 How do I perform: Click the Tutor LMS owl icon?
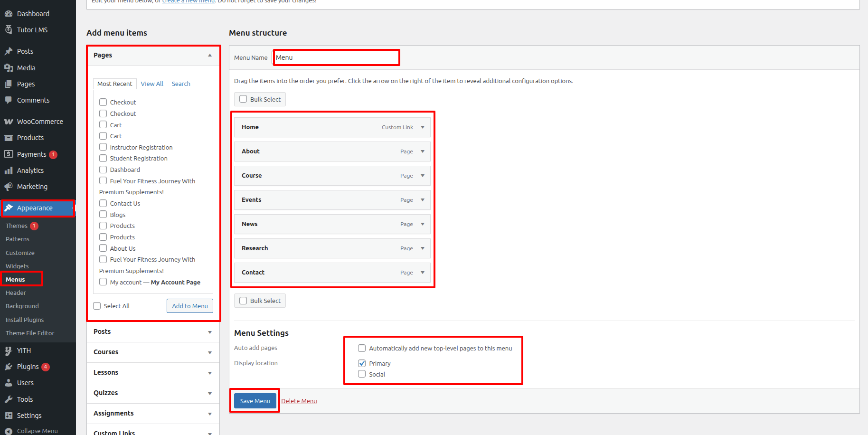pyautogui.click(x=9, y=30)
